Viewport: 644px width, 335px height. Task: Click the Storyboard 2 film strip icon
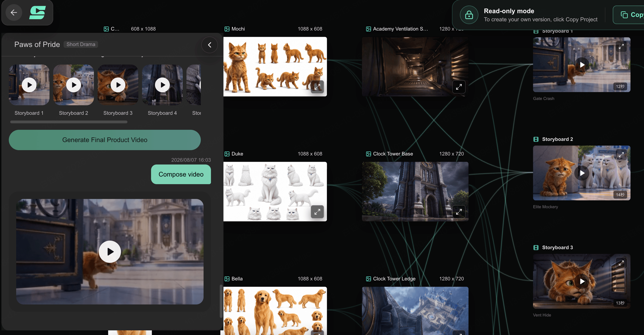536,139
